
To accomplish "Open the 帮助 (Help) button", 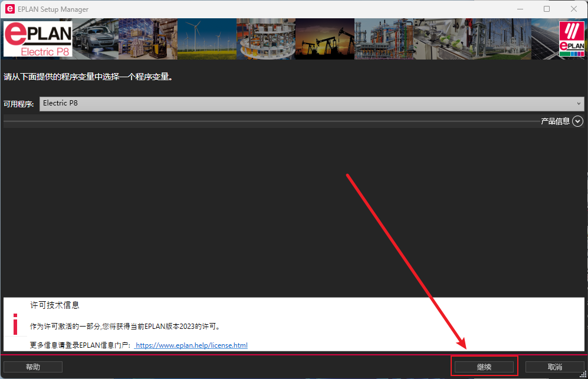I will coord(33,367).
